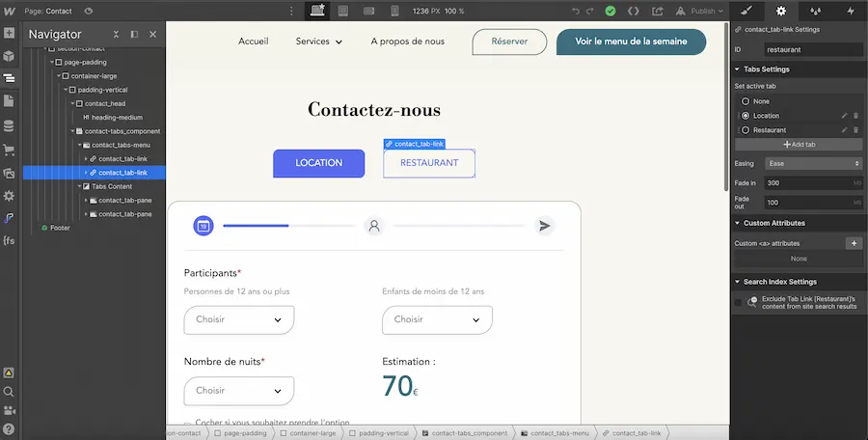Open the Finsweet {fs} extension
This screenshot has width=868, height=440.
click(9, 240)
